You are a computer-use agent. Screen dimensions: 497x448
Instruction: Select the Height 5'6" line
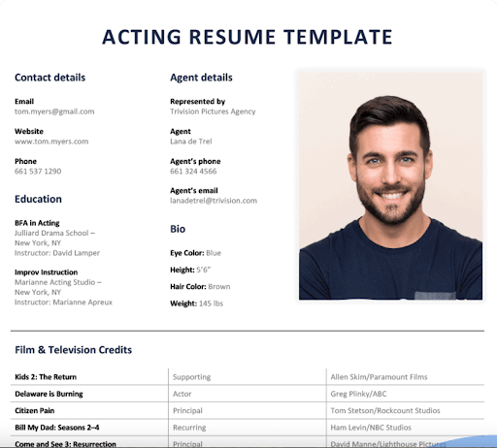(x=190, y=270)
